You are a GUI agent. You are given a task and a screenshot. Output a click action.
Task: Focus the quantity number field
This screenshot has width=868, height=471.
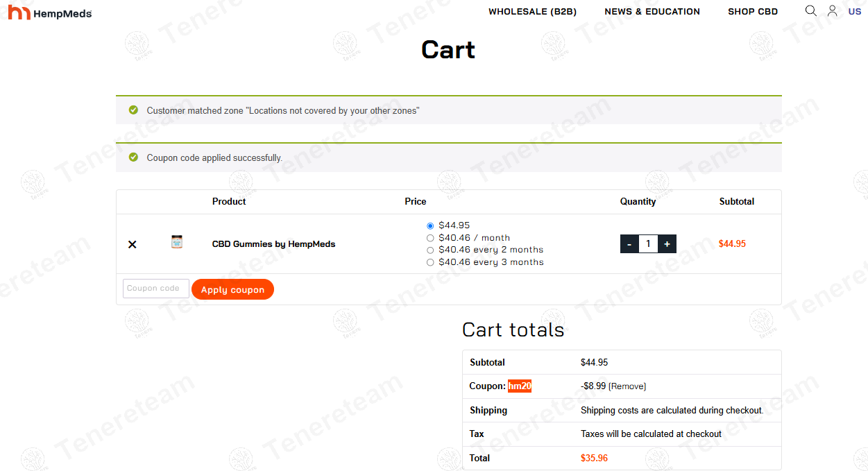(648, 244)
